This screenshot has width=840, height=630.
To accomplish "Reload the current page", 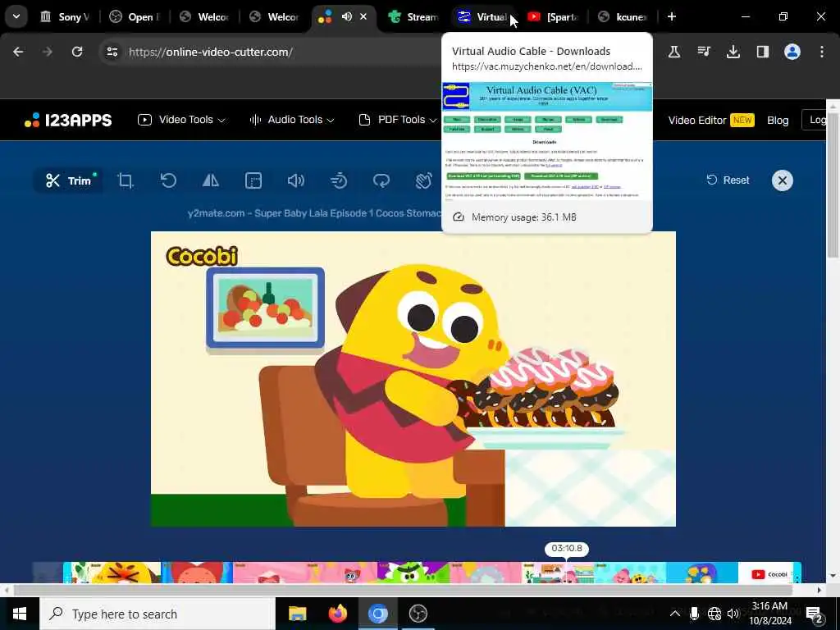I will tap(77, 52).
